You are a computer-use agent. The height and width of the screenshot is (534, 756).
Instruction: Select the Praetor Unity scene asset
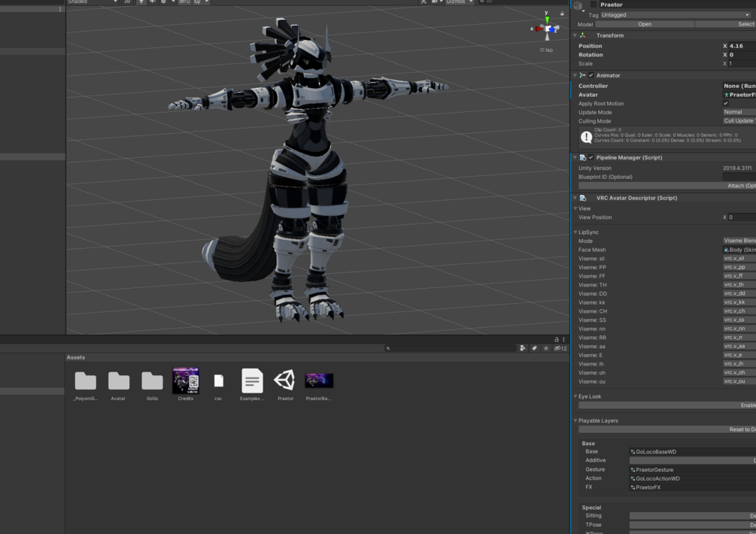click(285, 384)
